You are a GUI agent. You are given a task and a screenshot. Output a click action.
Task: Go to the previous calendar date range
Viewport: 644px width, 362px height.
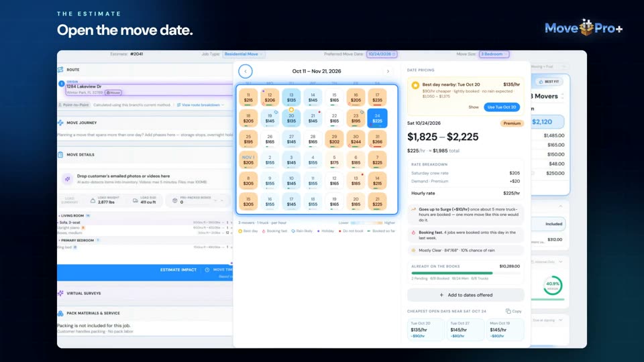[246, 72]
